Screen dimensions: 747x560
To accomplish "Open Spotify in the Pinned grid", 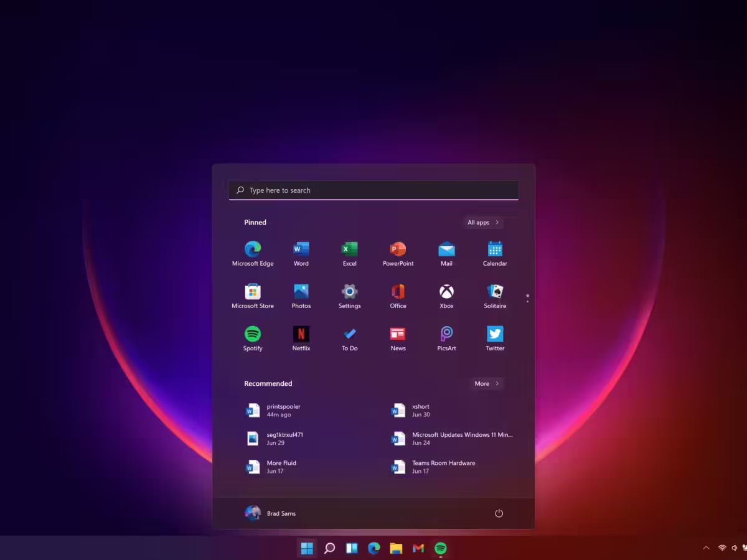I will 253,338.
